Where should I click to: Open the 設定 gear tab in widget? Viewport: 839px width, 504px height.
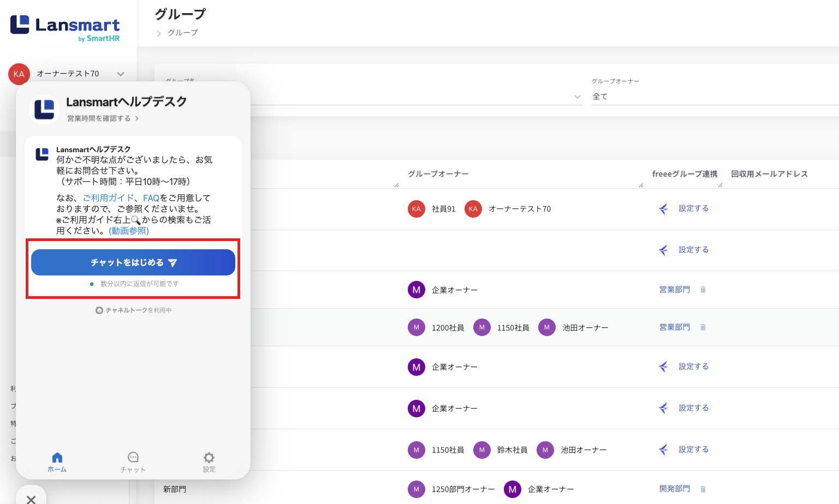(x=209, y=461)
